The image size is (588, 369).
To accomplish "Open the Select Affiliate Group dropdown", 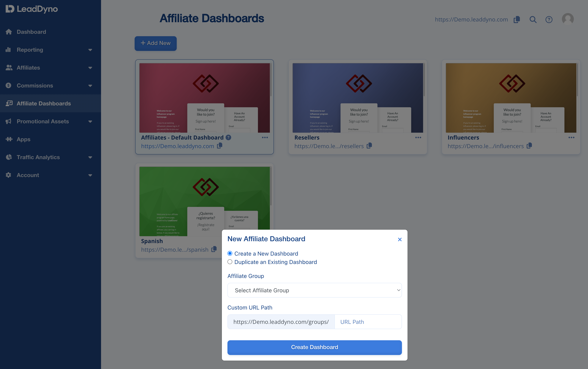I will tap(315, 290).
